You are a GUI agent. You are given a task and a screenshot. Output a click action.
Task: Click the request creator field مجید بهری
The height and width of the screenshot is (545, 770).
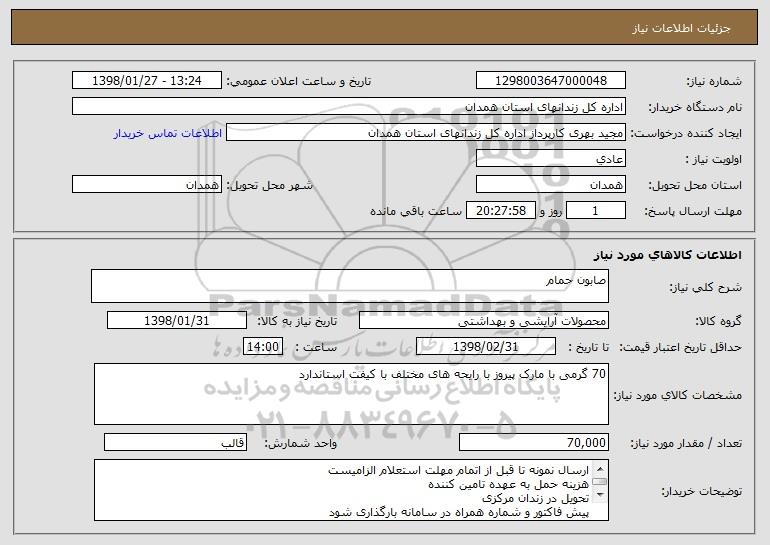[426, 133]
